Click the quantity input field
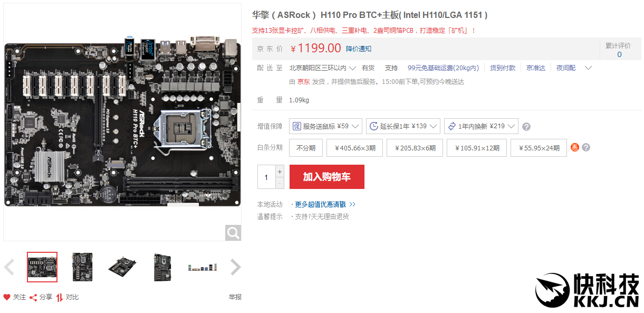644x313 pixels. (266, 177)
